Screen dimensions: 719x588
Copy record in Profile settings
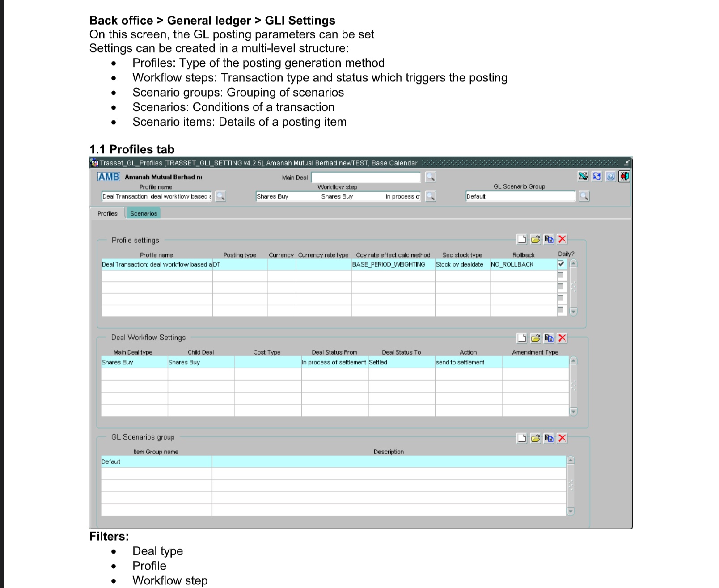point(549,239)
